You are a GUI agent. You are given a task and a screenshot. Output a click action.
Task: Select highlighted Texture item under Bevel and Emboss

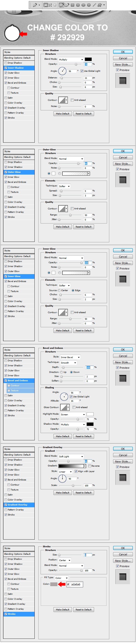point(19,391)
